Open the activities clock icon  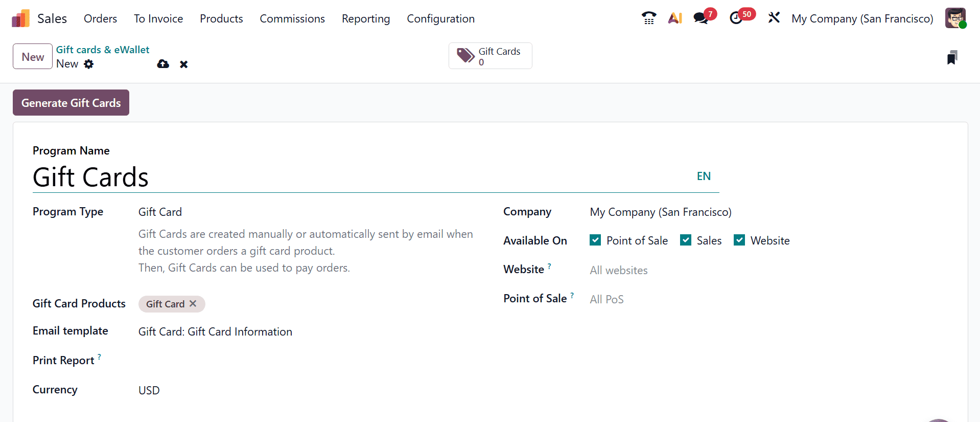(736, 18)
